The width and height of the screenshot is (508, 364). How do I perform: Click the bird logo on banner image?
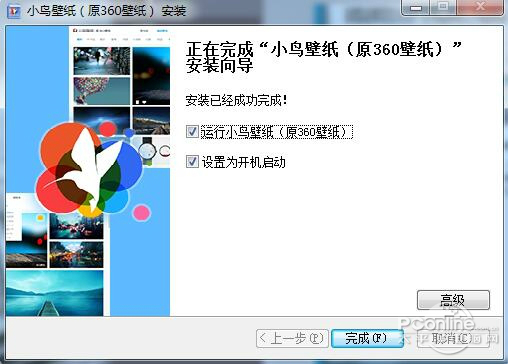point(88,170)
